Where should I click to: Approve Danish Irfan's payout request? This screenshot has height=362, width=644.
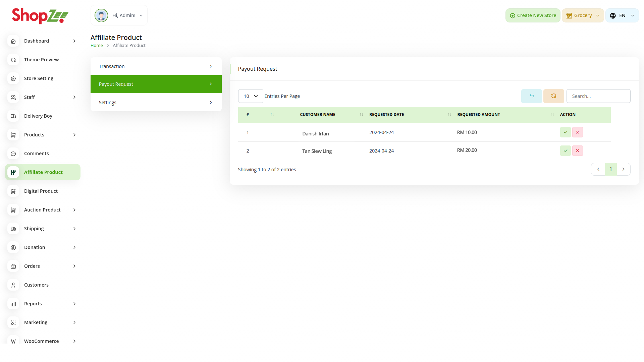pos(565,132)
